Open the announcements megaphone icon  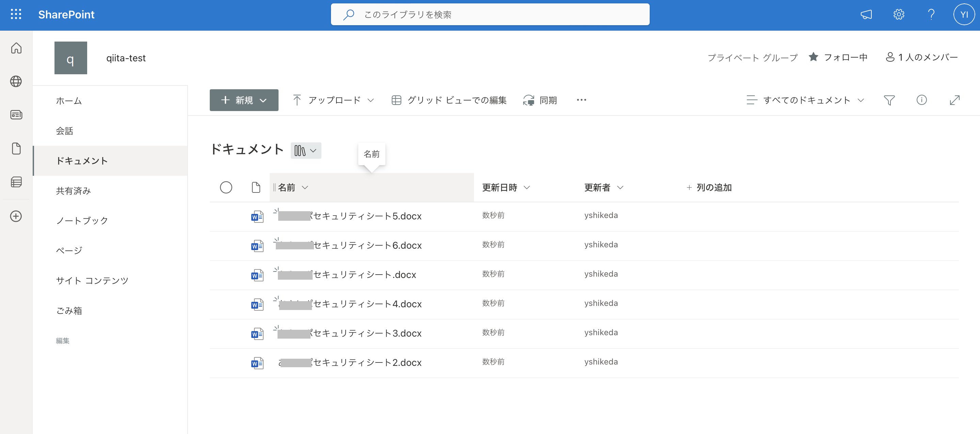pyautogui.click(x=866, y=14)
